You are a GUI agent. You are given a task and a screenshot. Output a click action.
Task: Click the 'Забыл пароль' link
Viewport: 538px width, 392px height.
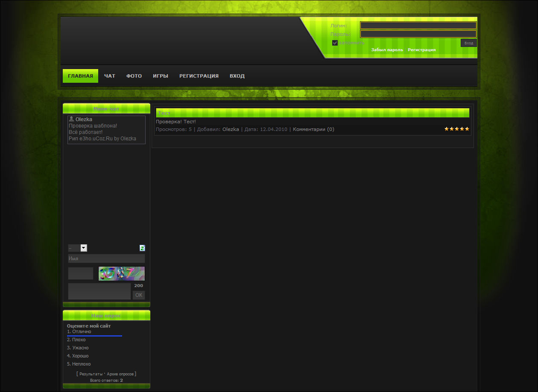coord(387,50)
